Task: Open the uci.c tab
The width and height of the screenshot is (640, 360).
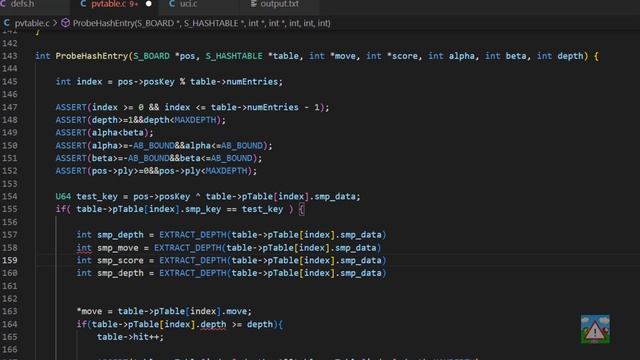Action: (189, 4)
